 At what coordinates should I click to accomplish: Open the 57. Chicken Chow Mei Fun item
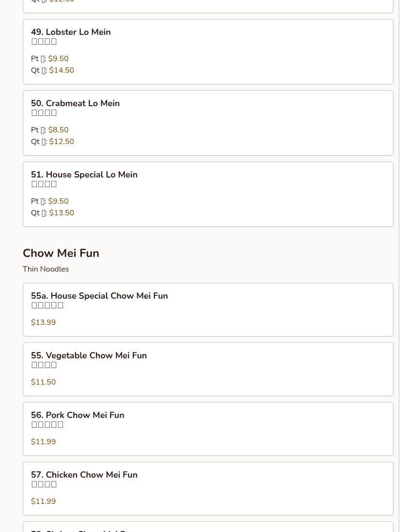pos(84,475)
